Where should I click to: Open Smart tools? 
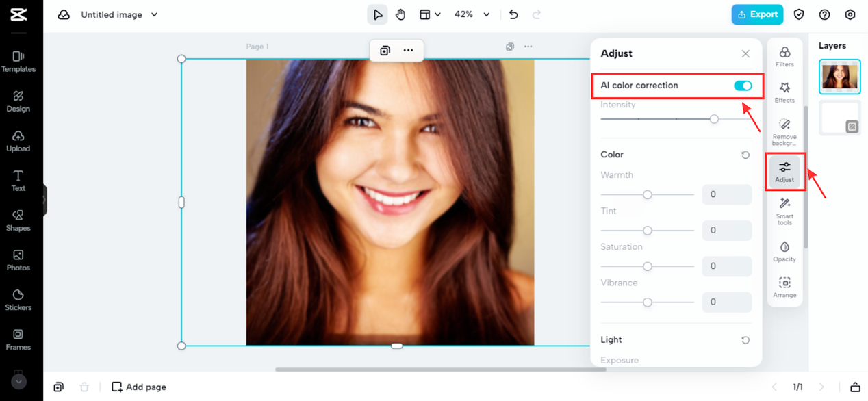coord(784,211)
